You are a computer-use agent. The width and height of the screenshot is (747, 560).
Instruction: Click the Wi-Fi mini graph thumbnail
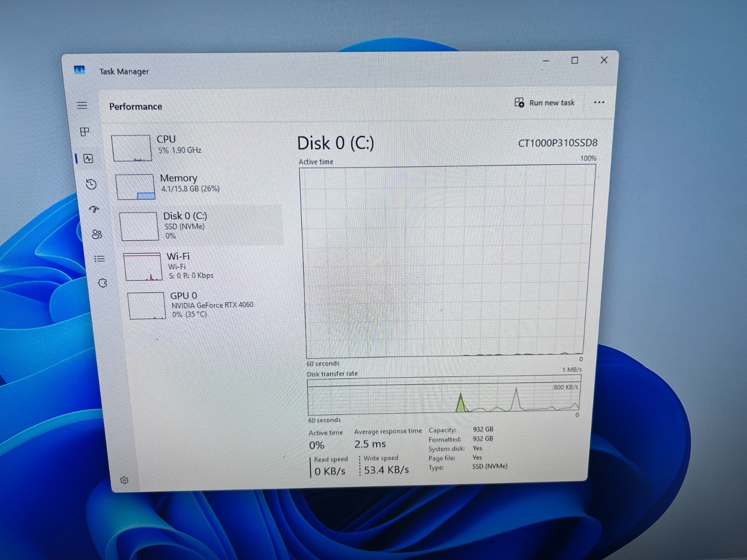143,266
